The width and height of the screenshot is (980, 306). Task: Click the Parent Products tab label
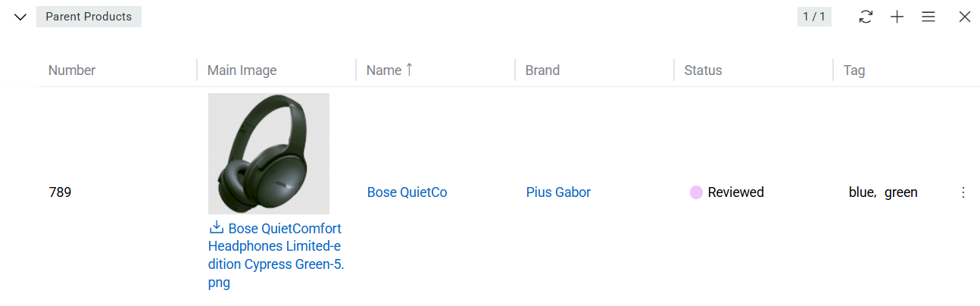89,17
